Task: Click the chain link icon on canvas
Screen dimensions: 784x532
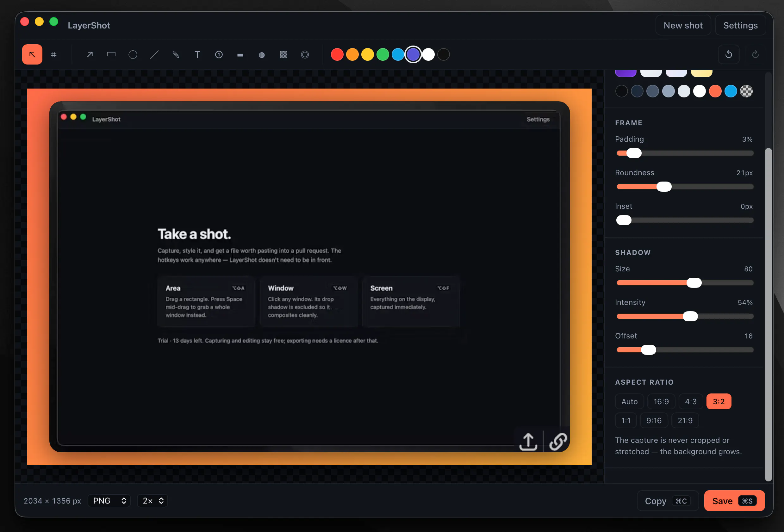Action: 558,441
